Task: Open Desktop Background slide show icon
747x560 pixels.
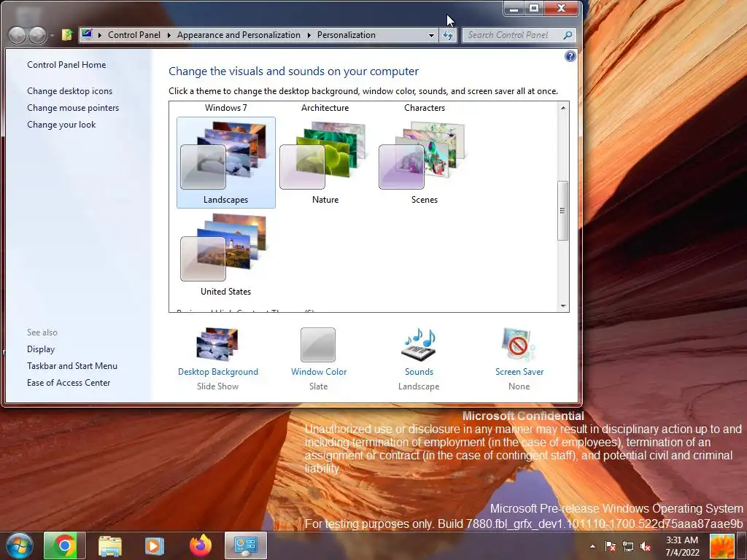Action: click(217, 344)
